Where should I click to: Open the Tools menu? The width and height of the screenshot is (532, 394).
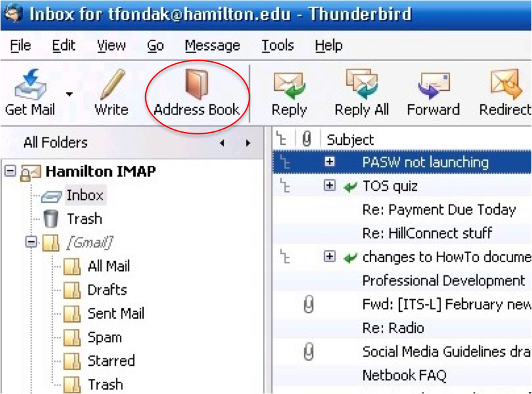click(x=278, y=45)
